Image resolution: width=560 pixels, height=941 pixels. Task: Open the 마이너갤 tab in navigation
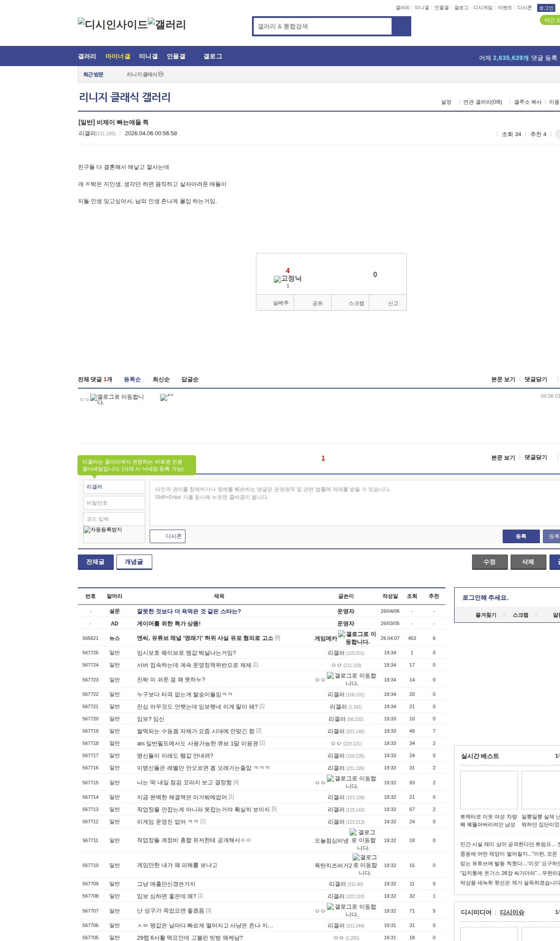click(118, 56)
